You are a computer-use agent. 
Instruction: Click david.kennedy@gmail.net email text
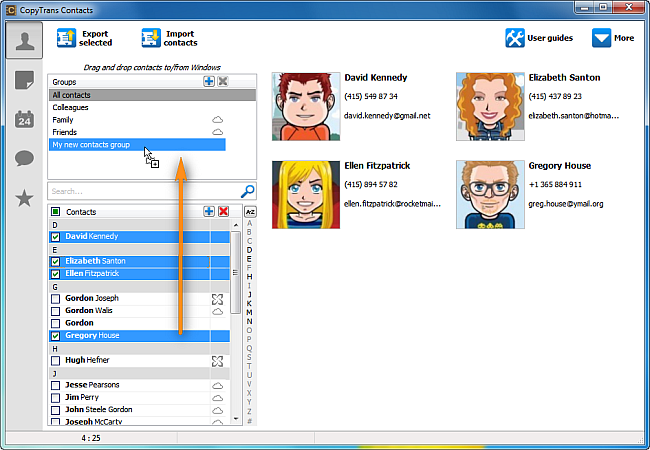tap(387, 116)
